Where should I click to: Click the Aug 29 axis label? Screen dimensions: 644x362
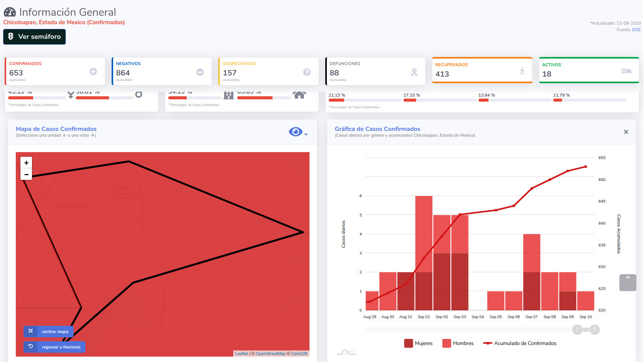(370, 317)
